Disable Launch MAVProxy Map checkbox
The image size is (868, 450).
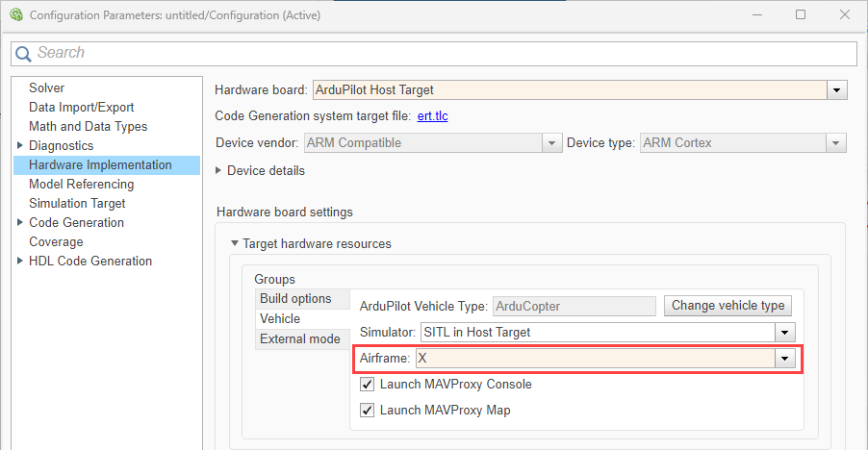click(367, 410)
